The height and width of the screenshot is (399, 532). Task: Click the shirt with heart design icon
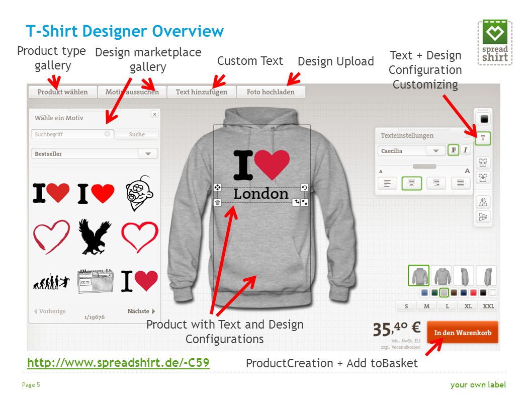point(483,177)
